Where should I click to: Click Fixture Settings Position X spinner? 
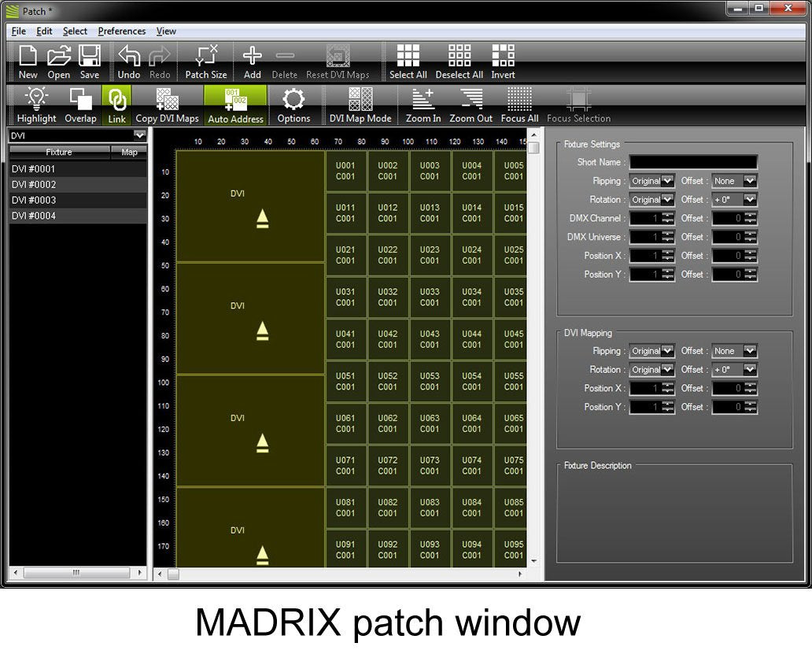pos(667,255)
